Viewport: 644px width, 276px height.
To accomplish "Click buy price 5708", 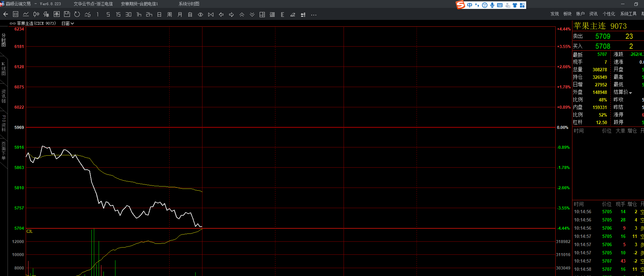I will pos(603,46).
